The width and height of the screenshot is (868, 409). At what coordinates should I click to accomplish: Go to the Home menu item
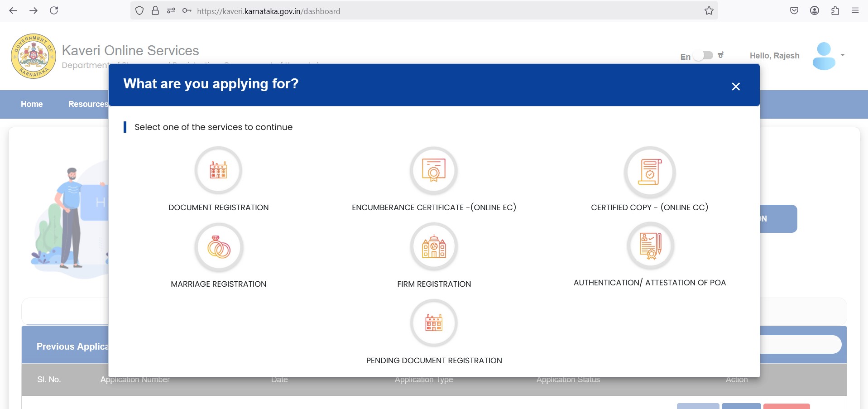coord(32,104)
